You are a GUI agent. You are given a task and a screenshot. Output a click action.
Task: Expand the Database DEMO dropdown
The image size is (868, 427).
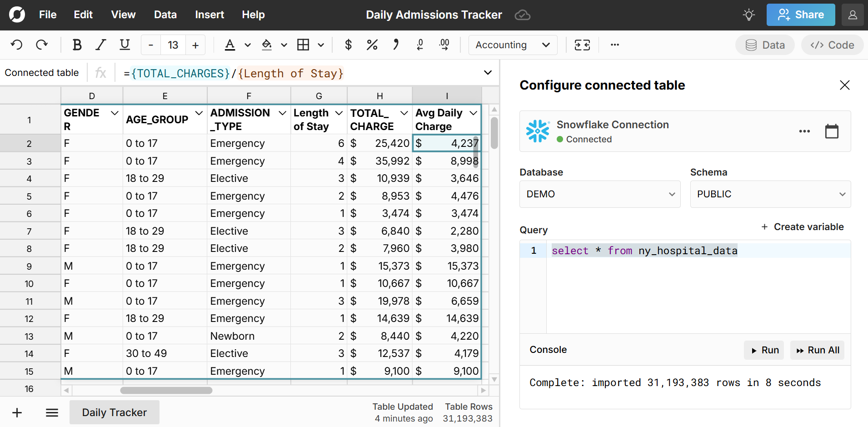599,194
